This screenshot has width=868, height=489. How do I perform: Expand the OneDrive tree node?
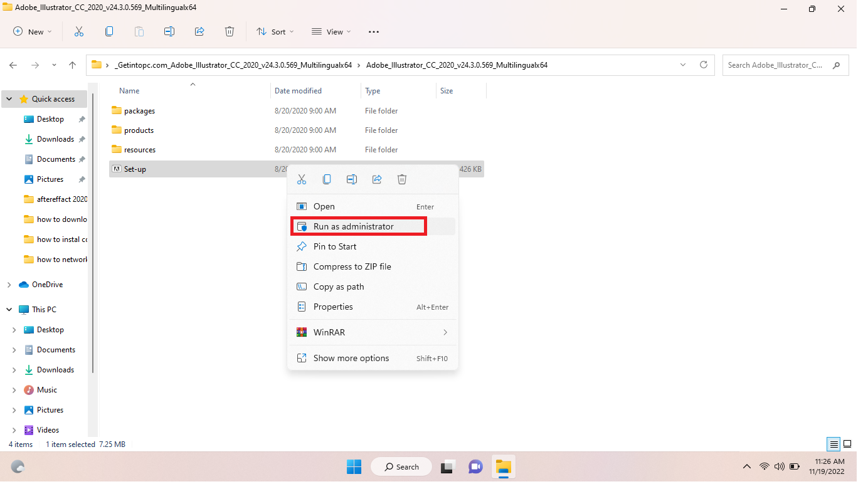9,285
